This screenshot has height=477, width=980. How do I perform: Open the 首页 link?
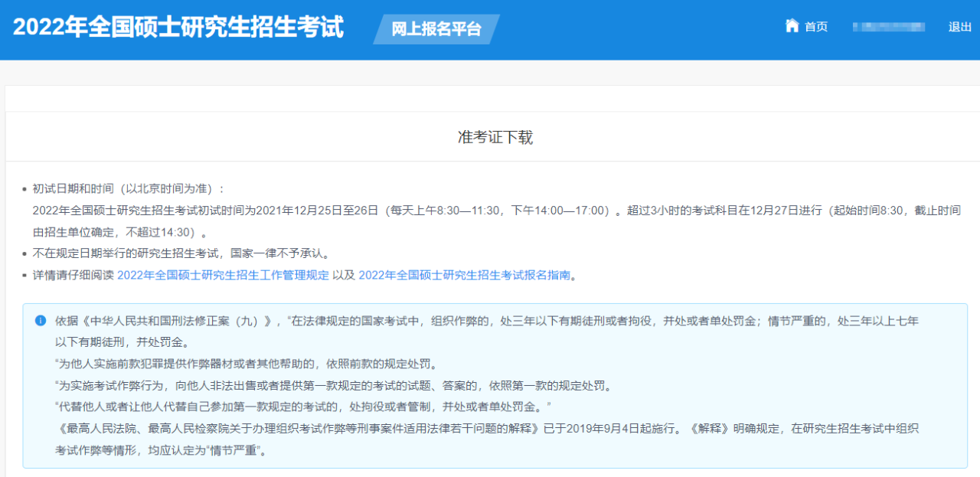(816, 27)
